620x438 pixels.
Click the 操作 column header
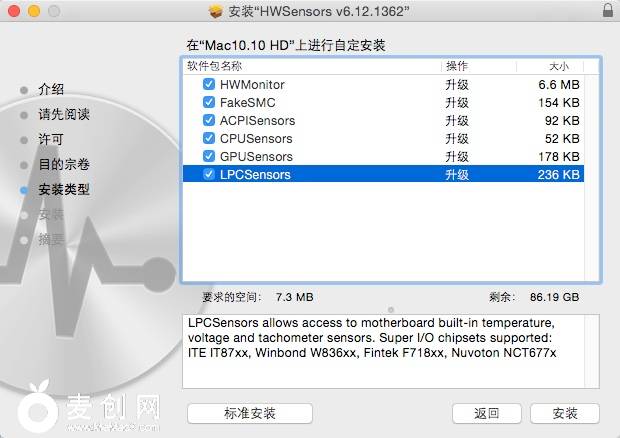click(x=479, y=66)
